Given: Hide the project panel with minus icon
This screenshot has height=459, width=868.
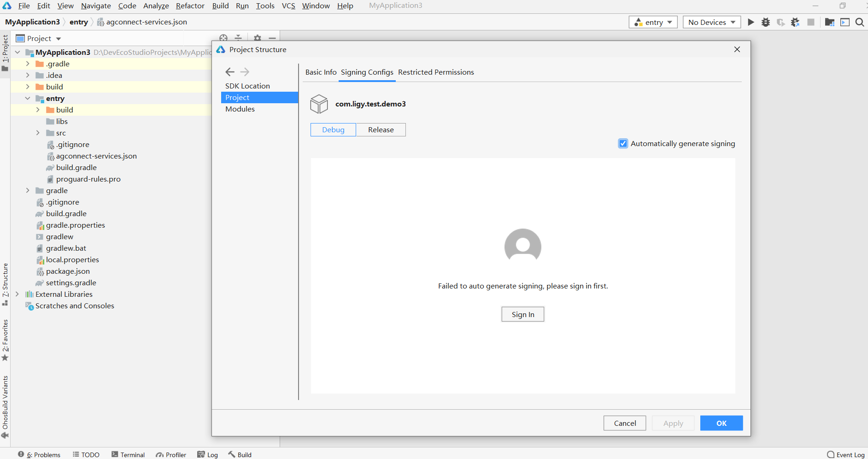Looking at the screenshot, I should point(272,38).
